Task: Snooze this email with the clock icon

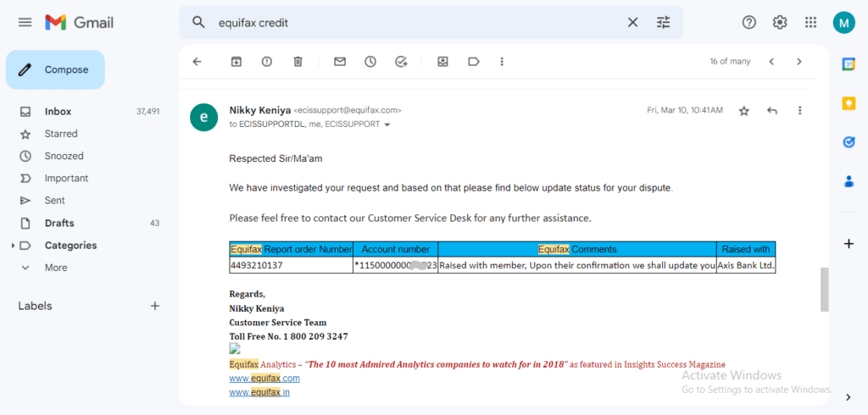Action: (x=370, y=62)
